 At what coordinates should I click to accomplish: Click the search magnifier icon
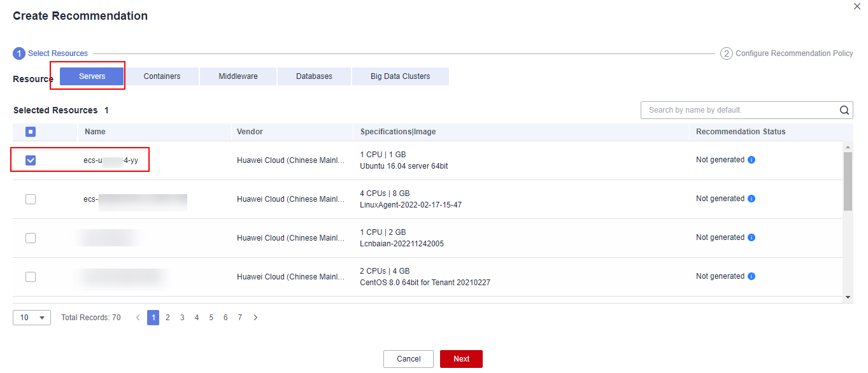(x=844, y=110)
